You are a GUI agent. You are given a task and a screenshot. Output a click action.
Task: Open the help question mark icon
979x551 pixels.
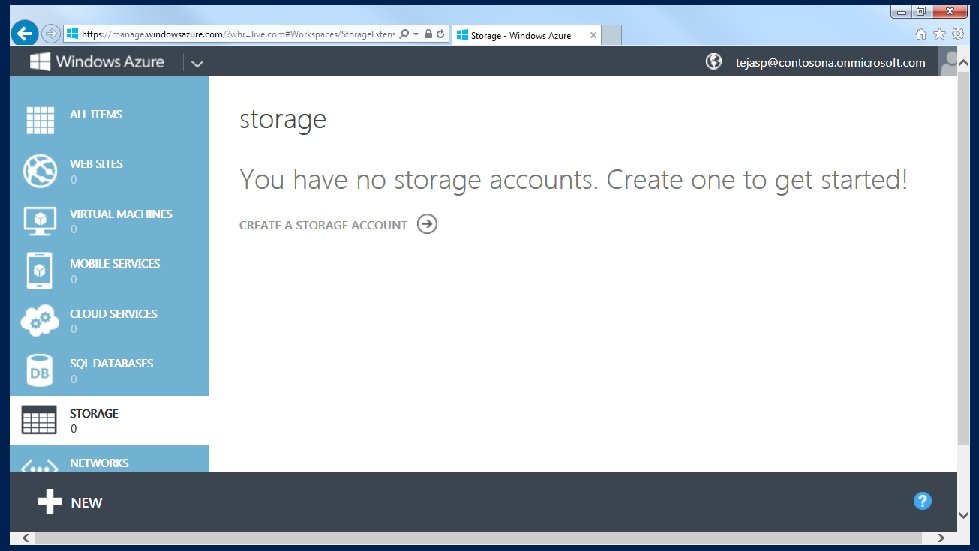[922, 501]
